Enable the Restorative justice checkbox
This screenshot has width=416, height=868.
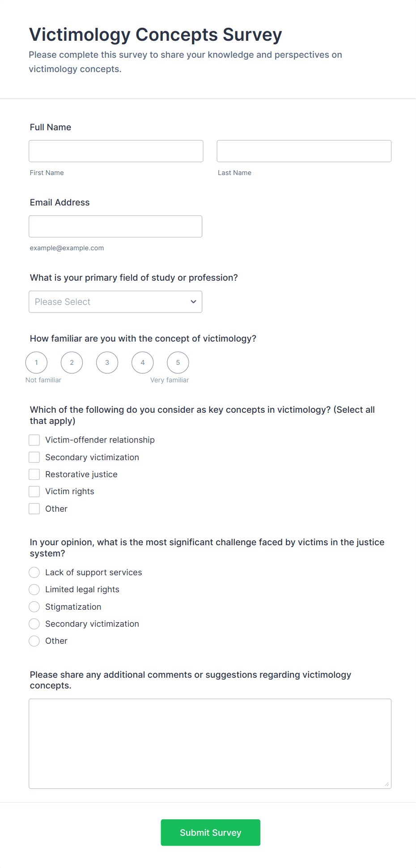pos(34,474)
